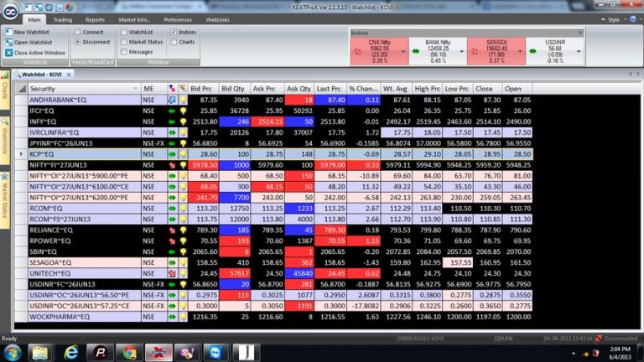Click the New Watchlist icon
This screenshot has width=644, height=362.
click(x=9, y=32)
